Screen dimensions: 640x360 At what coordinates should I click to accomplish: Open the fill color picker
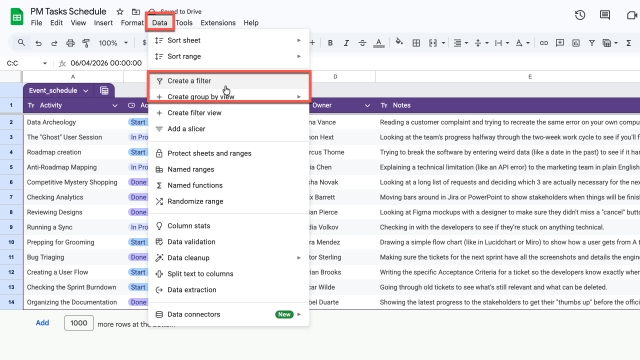pyautogui.click(x=399, y=42)
